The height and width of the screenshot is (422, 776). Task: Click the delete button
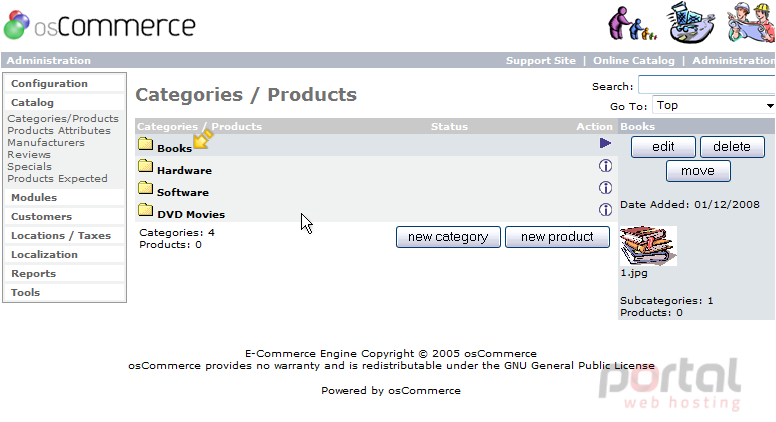732,147
